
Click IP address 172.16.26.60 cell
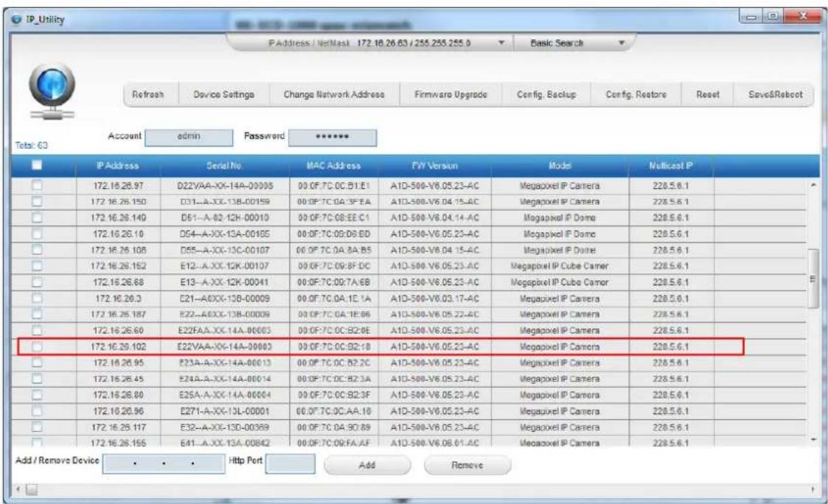[118, 330]
